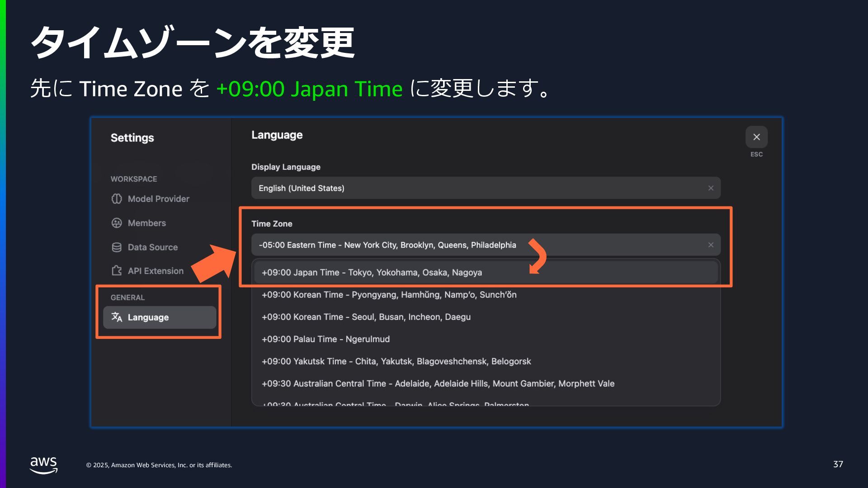This screenshot has height=488, width=868.
Task: Click the Data Source database icon
Action: pos(117,247)
